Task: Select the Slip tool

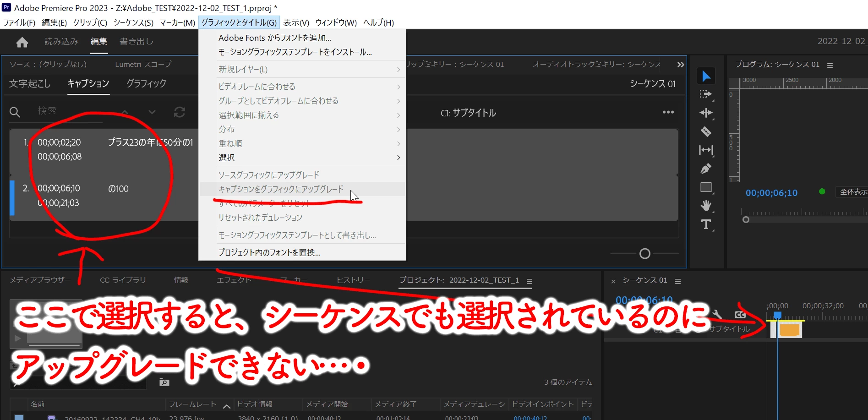Action: pos(706,150)
